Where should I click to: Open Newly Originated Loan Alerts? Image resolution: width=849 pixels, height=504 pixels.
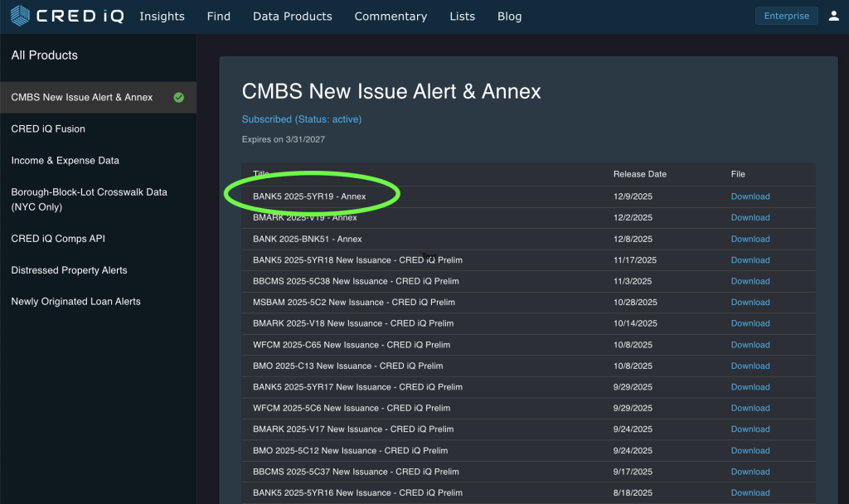point(75,302)
